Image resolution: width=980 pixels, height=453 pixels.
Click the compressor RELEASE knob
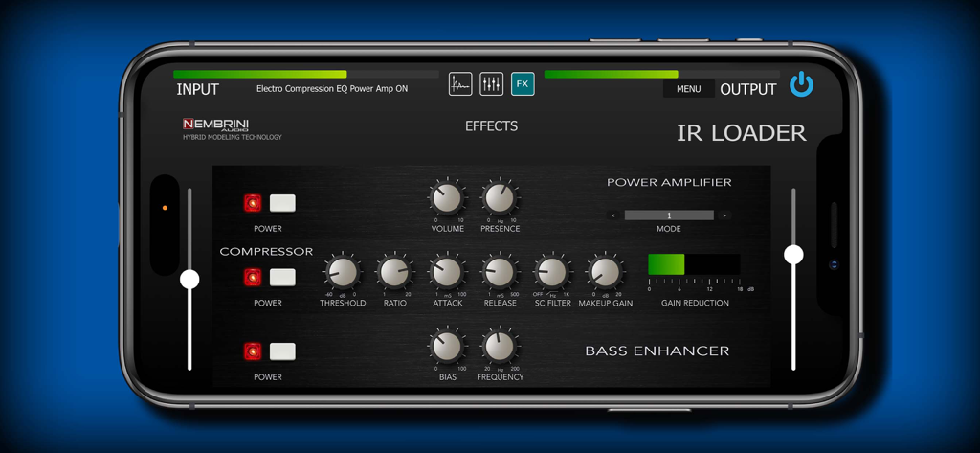[500, 272]
